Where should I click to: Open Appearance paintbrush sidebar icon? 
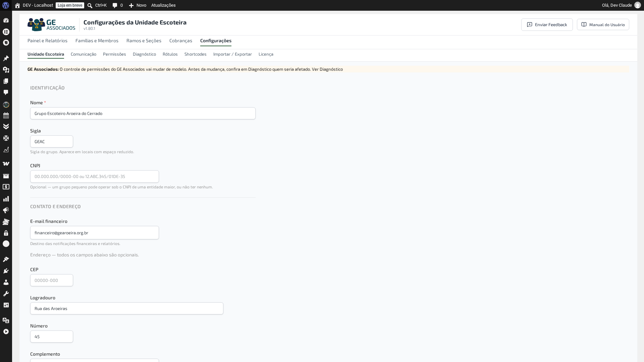[x=6, y=259]
